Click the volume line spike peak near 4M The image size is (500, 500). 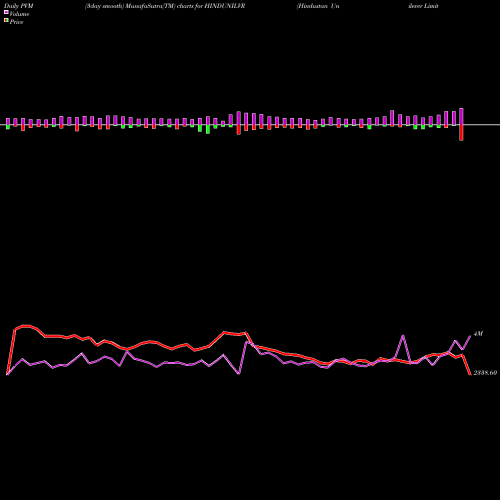tap(403, 336)
